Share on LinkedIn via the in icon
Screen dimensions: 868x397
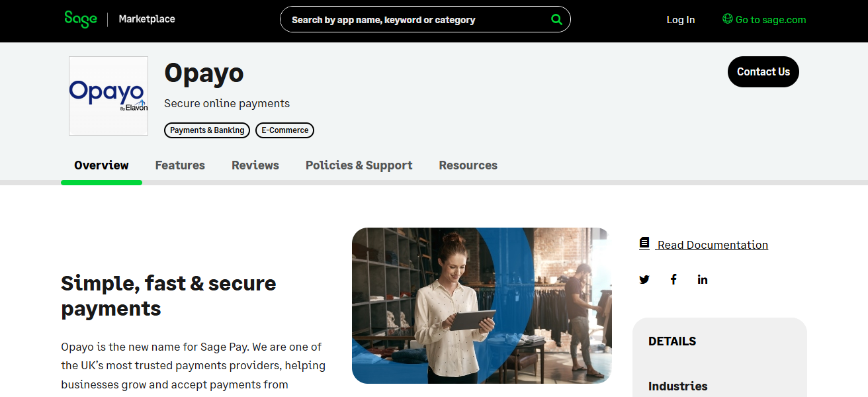coord(703,279)
